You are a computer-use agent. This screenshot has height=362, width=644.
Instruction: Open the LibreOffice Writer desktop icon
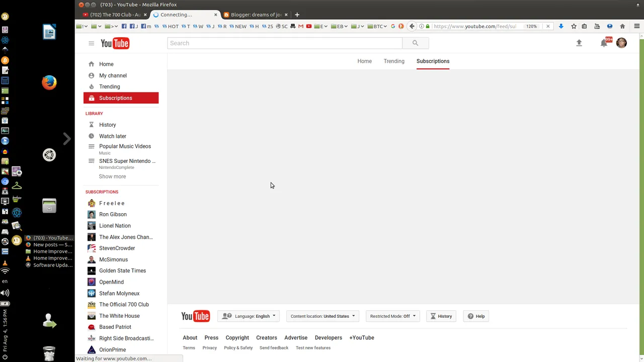coord(49,32)
